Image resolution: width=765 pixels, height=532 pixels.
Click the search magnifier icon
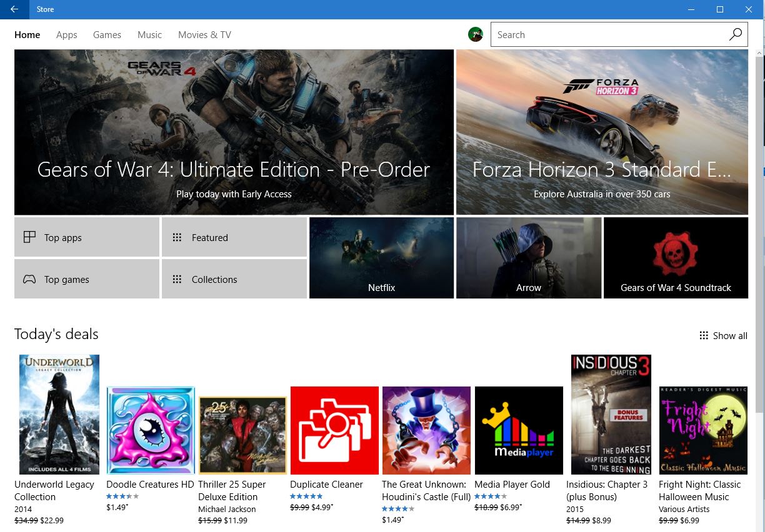[x=736, y=35]
